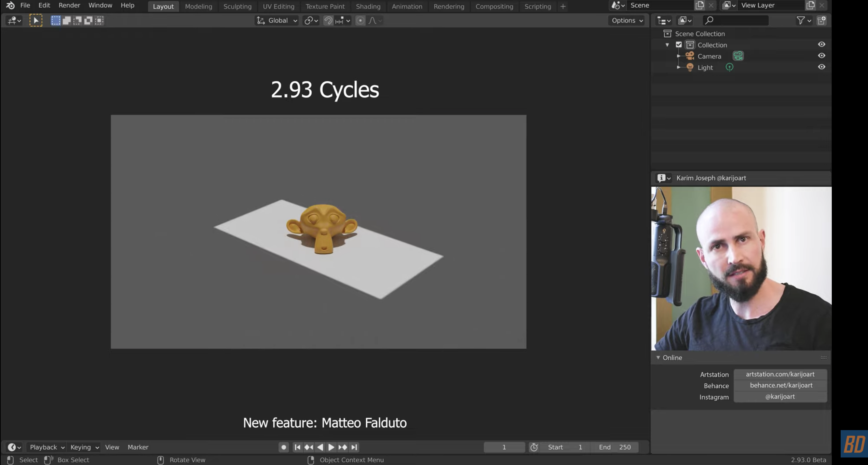
Task: Open the Outliner editor type dropdown
Action: [664, 21]
